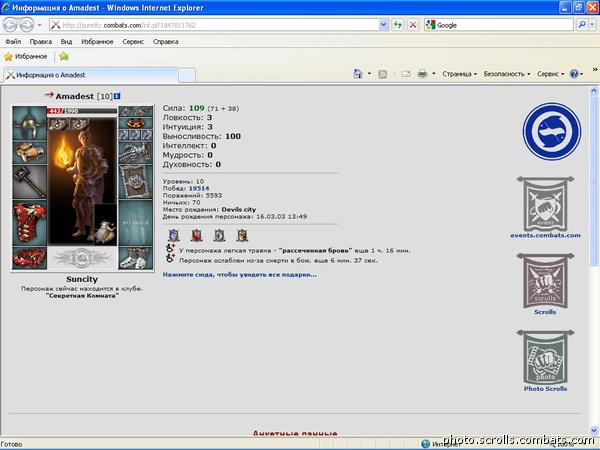Click the Add to Favorites star icon
This screenshot has width=600, height=450.
pyautogui.click(x=64, y=57)
